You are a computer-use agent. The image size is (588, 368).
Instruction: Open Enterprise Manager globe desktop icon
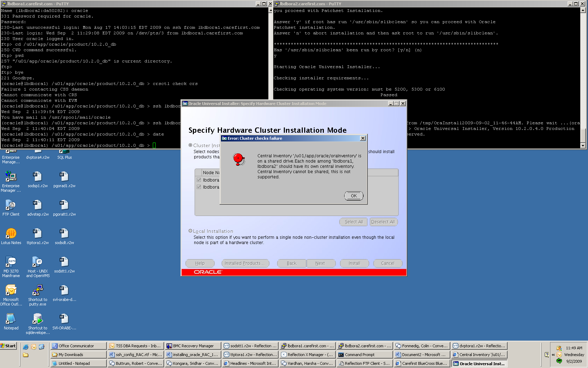tap(11, 182)
